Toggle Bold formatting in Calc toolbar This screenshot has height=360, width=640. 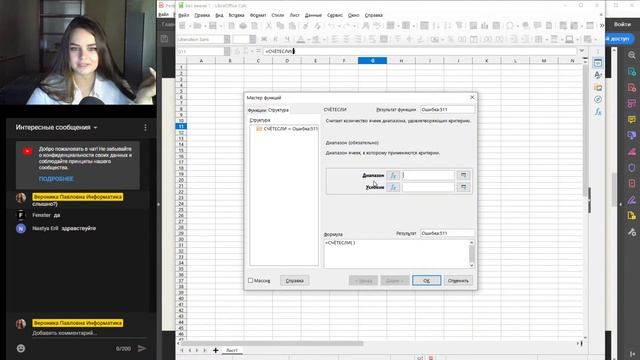264,40
